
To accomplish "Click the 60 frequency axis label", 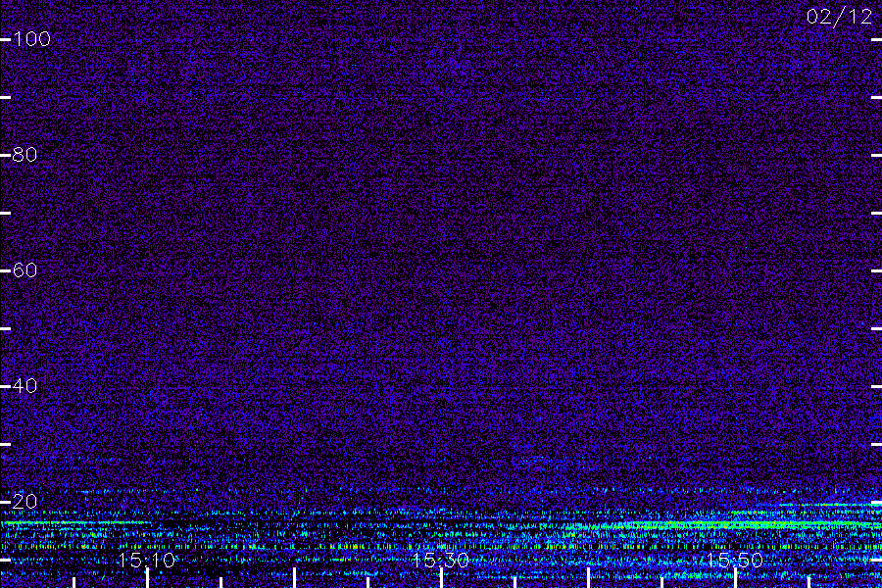I will point(24,270).
